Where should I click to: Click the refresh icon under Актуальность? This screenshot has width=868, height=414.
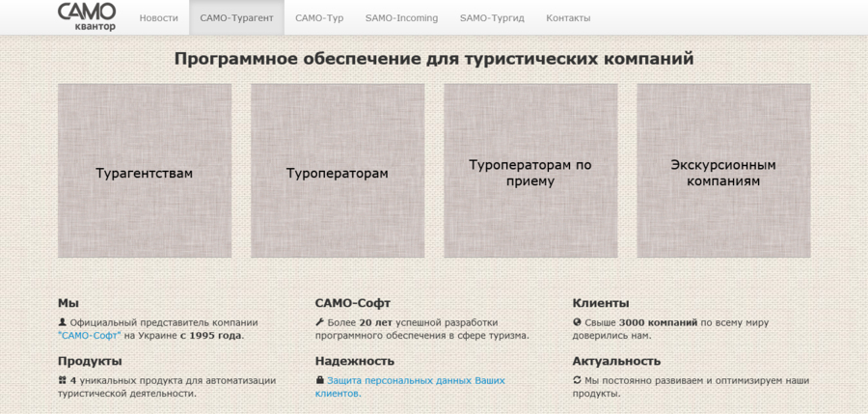coord(577,381)
